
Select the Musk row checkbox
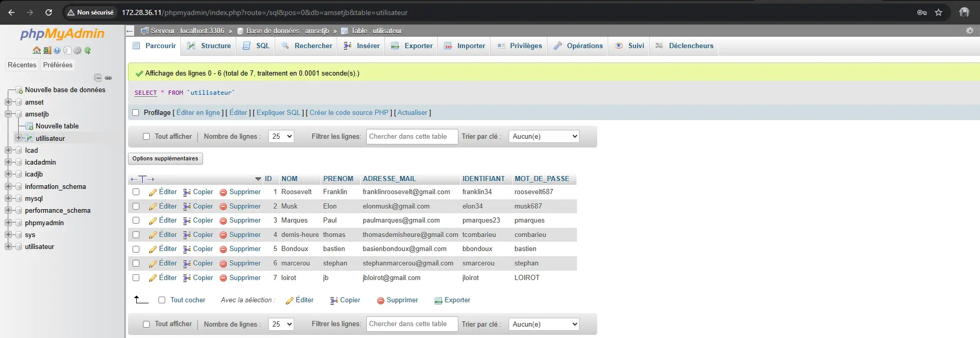pos(136,207)
